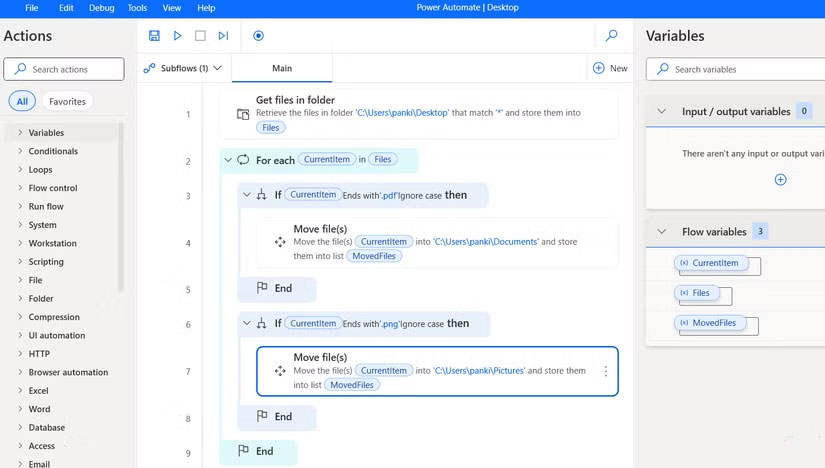Select the Main subflow tab
This screenshot has width=825, height=468.
(x=282, y=68)
